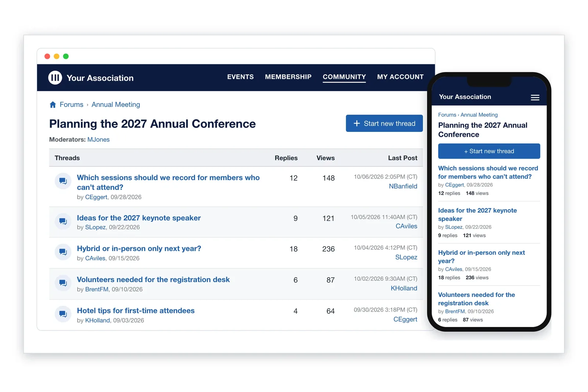Click the Your Association site title text

(x=100, y=78)
